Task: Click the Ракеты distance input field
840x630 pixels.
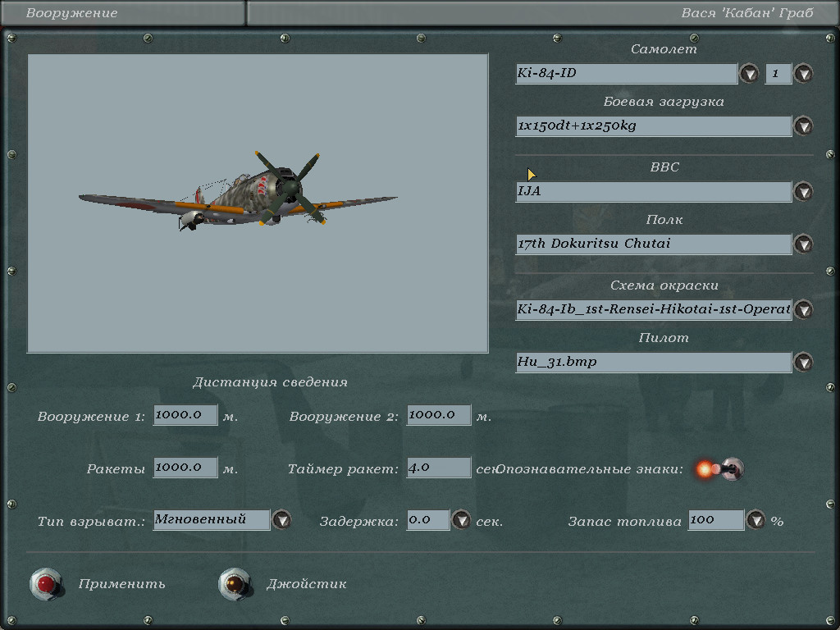Action: [185, 468]
